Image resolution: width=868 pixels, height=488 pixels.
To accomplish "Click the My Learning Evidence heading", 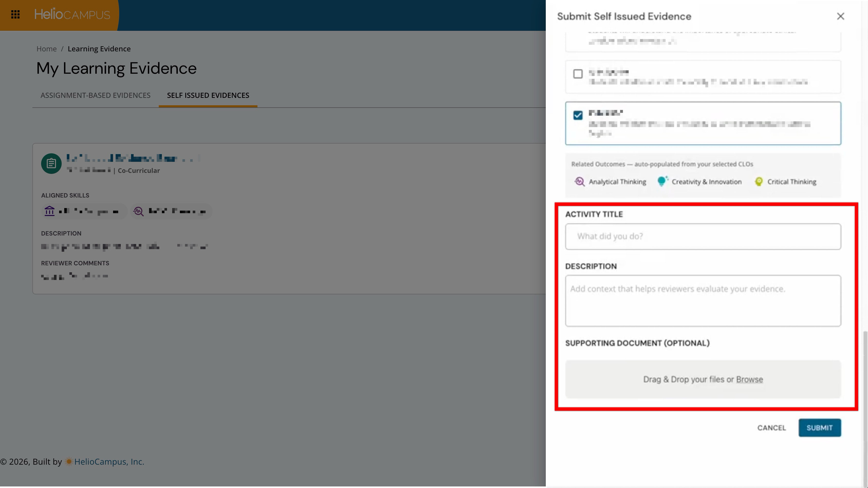I will (x=116, y=68).
